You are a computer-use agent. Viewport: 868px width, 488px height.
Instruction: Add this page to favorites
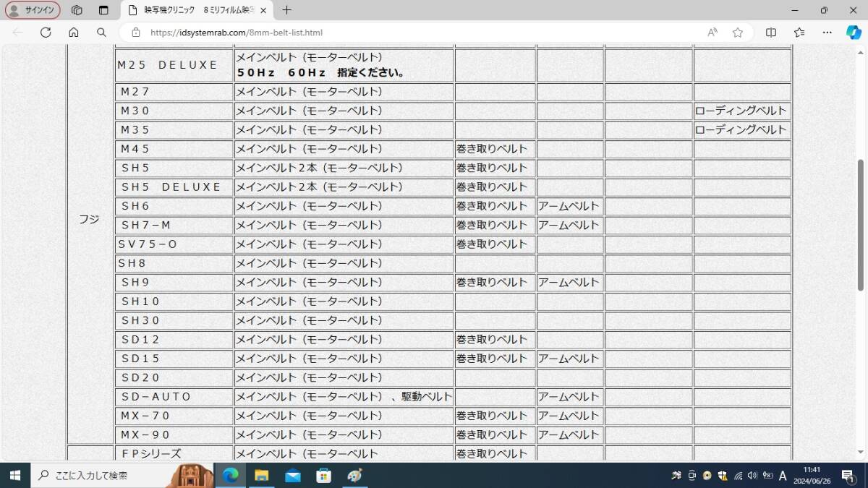pyautogui.click(x=737, y=33)
